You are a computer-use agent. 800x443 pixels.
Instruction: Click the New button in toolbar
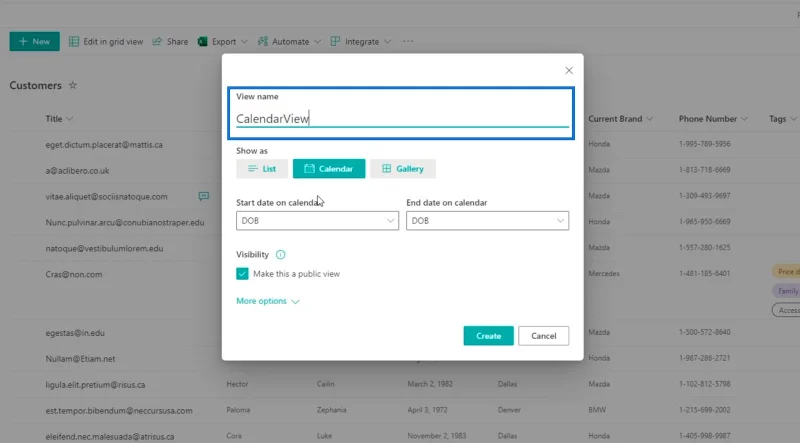pos(34,41)
